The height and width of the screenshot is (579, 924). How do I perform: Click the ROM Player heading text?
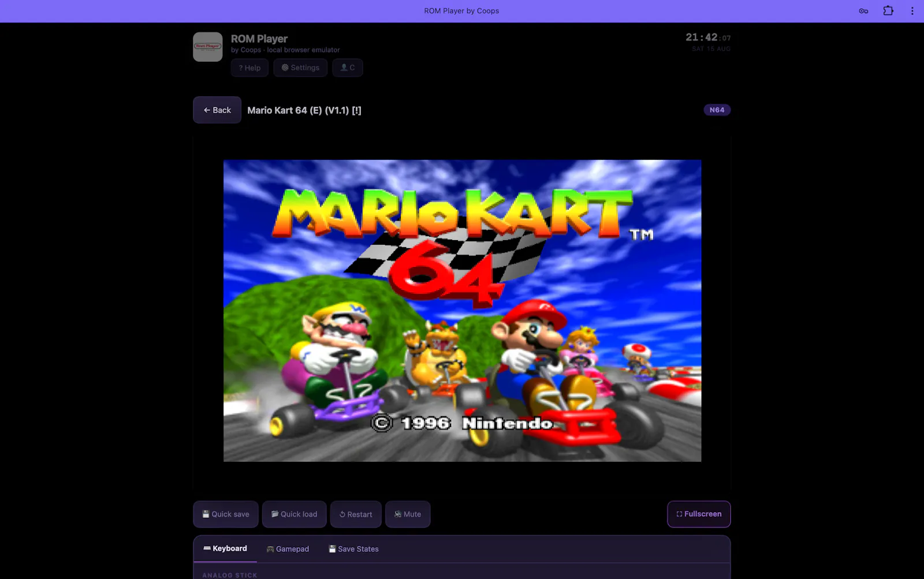pos(259,39)
